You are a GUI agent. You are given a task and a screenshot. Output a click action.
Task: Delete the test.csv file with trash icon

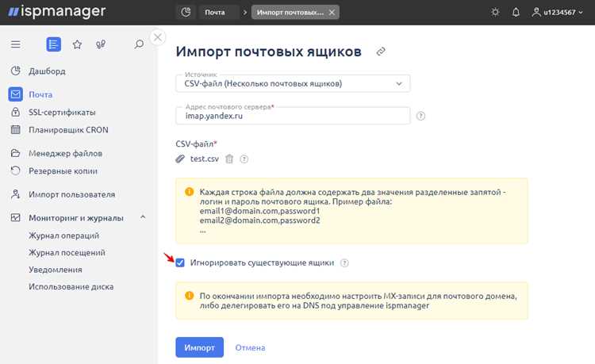[x=229, y=159]
